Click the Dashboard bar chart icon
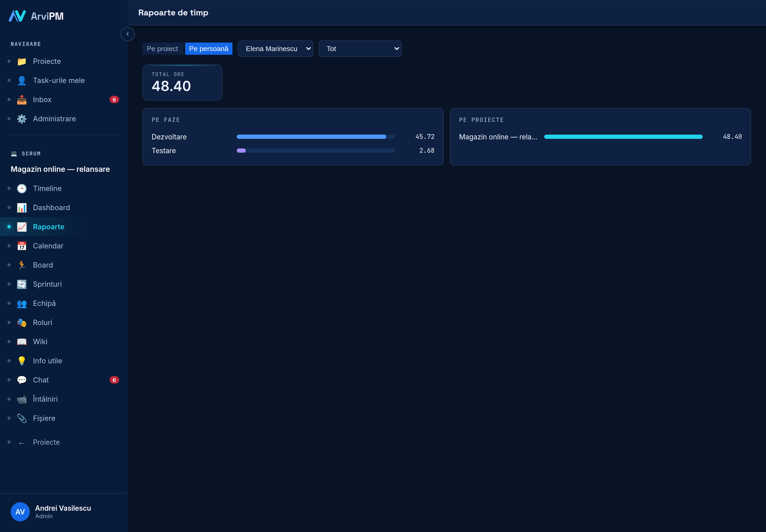Viewport: 766px width, 532px height. click(x=22, y=208)
